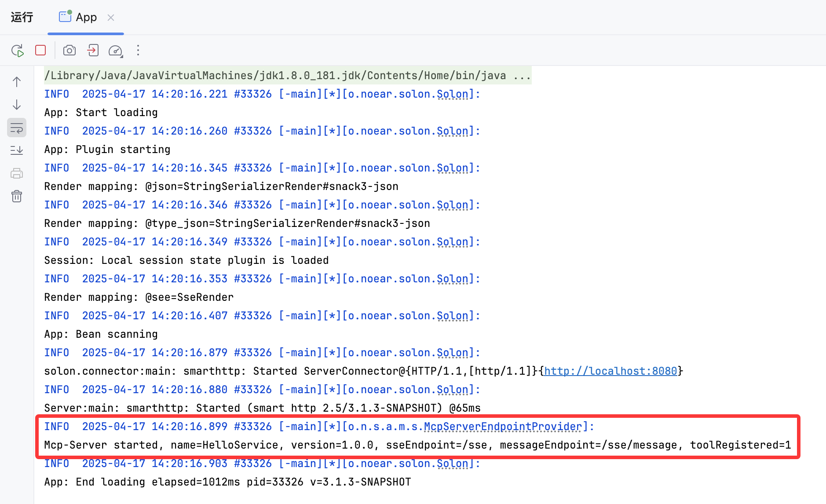This screenshot has height=504, width=826.
Task: Enable scroll to end in console
Action: 16,150
